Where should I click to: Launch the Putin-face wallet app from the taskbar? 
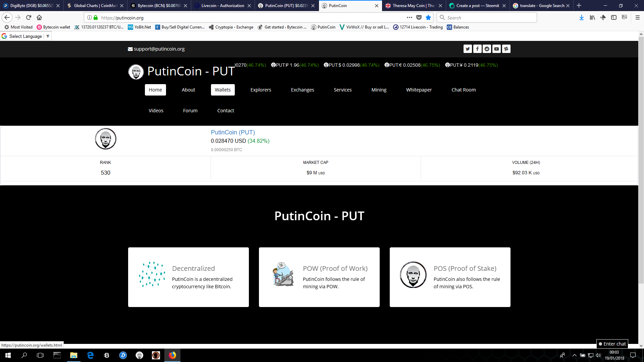point(139,355)
